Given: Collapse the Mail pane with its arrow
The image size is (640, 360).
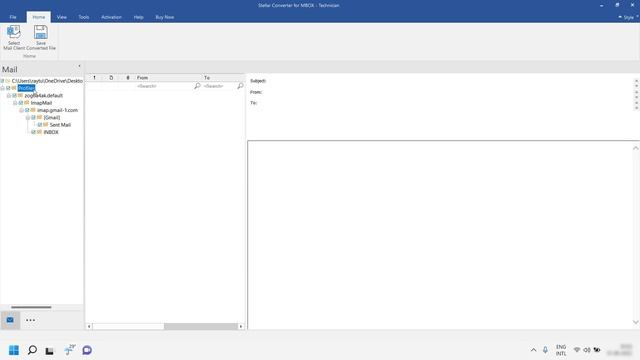Looking at the screenshot, I should pos(79,66).
